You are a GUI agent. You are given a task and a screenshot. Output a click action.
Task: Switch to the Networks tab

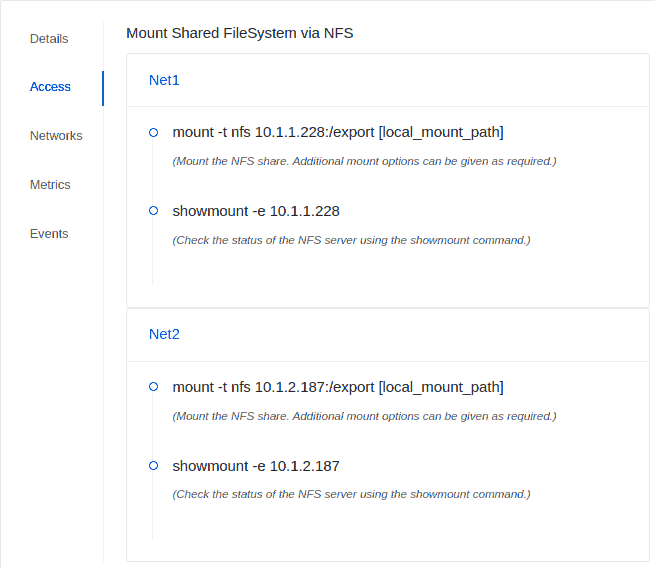56,136
